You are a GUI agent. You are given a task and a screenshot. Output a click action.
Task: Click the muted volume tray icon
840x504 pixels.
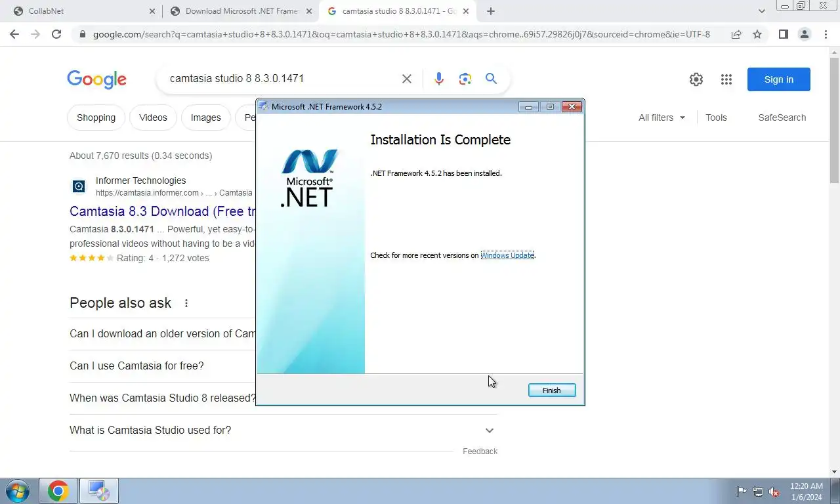(774, 492)
